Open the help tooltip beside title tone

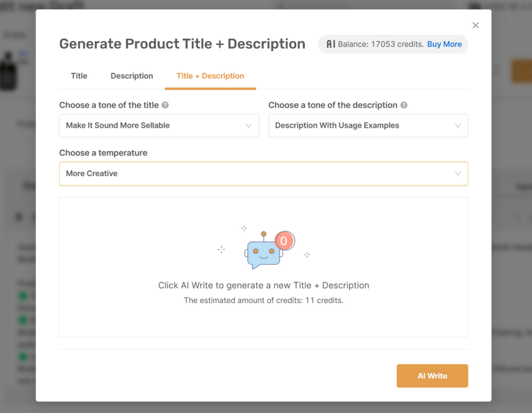tap(165, 105)
